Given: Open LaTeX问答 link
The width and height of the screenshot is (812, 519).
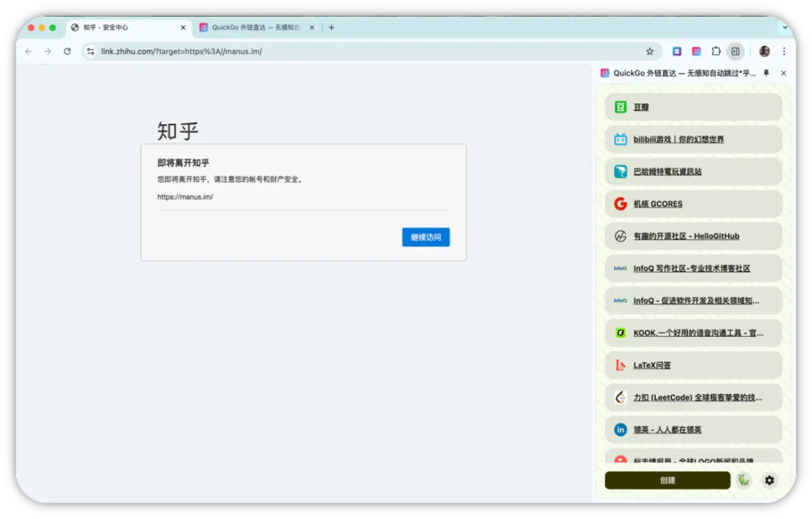Looking at the screenshot, I should click(x=652, y=365).
